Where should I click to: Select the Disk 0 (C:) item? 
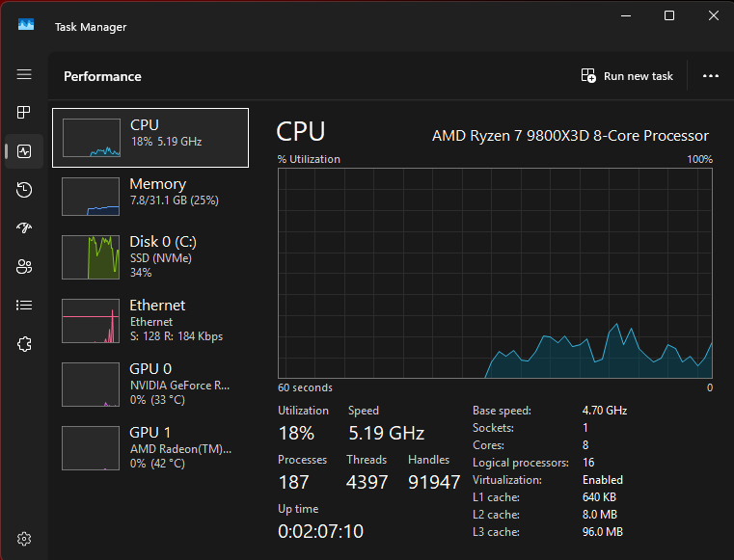(150, 256)
